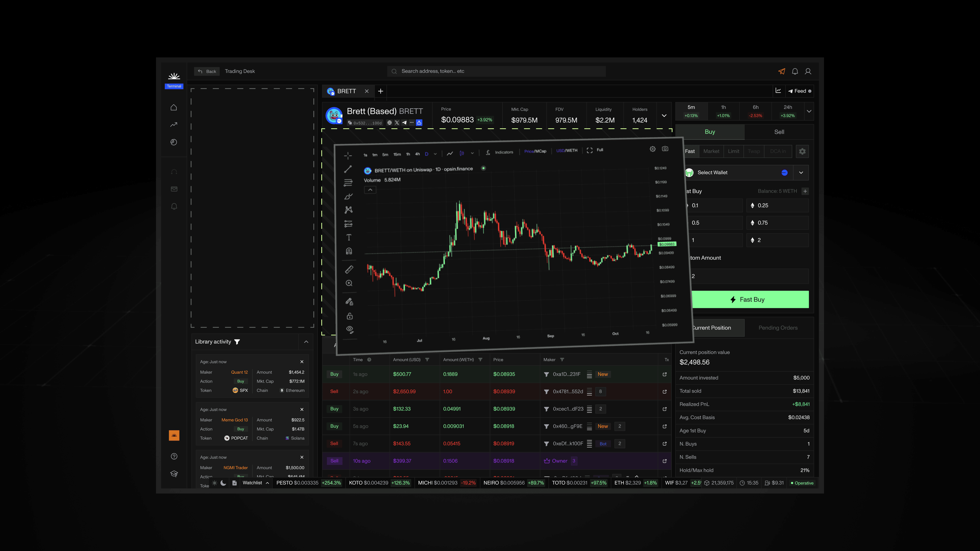Toggle the Feed live button
This screenshot has width=980, height=551.
tap(799, 91)
